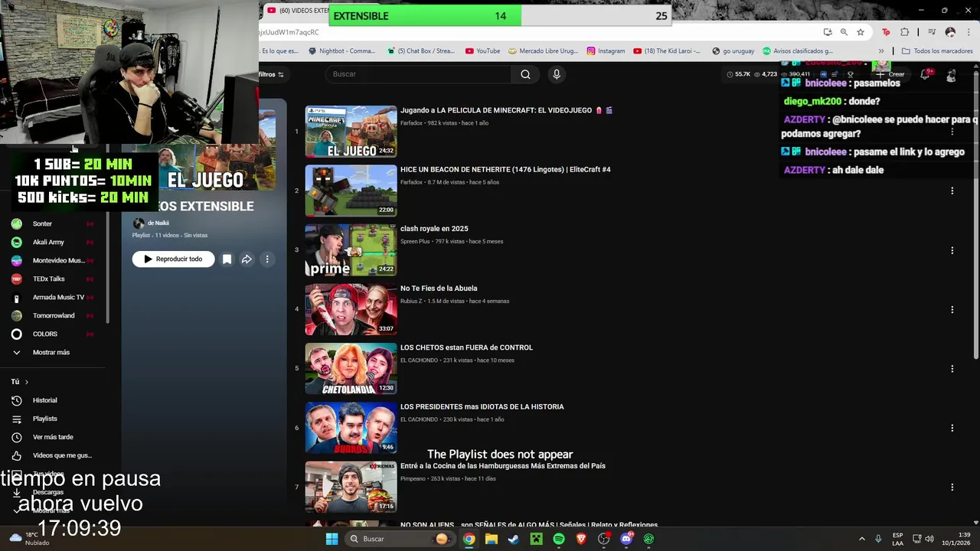The image size is (980, 551).
Task: Open Chrome zoom magnifier in address bar
Action: pos(844,32)
